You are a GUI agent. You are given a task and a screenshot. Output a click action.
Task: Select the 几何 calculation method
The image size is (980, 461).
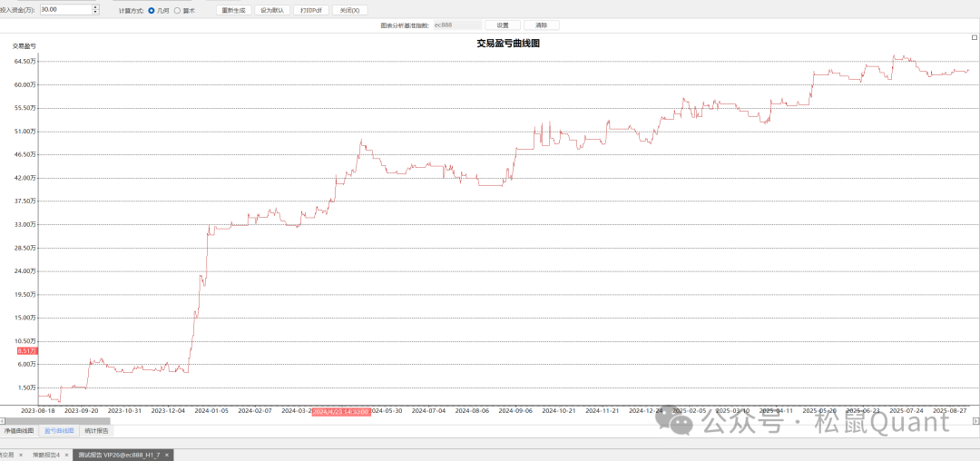[151, 10]
